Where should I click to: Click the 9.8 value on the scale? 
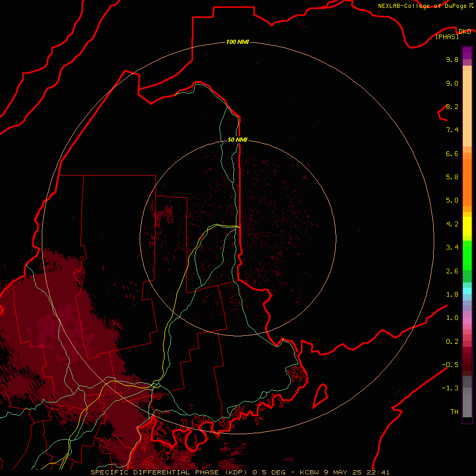[x=452, y=59]
